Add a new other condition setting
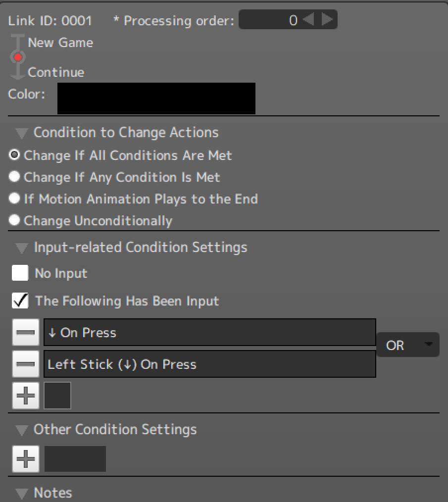This screenshot has height=502, width=448. (25, 459)
